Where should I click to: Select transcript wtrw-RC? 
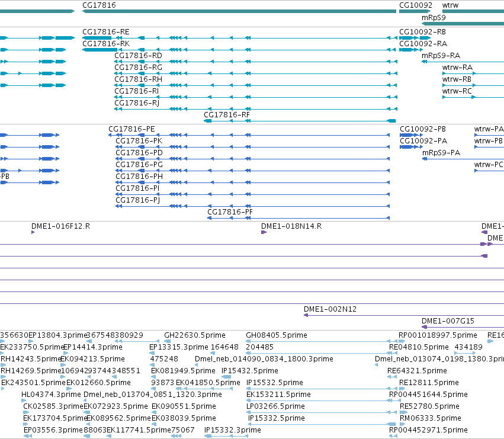457,91
